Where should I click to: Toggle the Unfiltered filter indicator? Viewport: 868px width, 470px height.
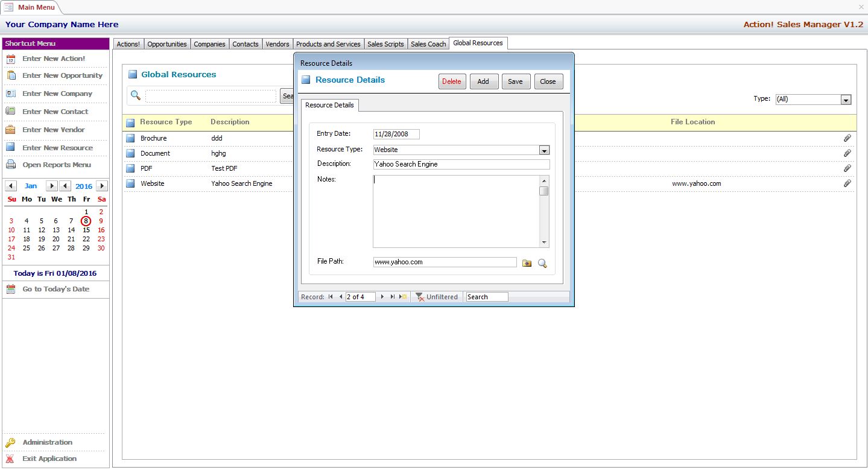tap(437, 297)
